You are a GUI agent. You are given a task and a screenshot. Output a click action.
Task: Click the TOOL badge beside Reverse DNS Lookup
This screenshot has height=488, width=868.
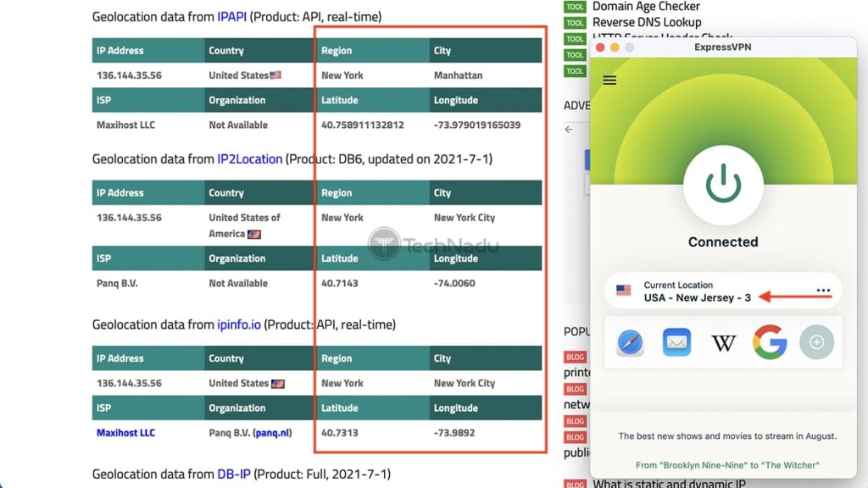575,23
